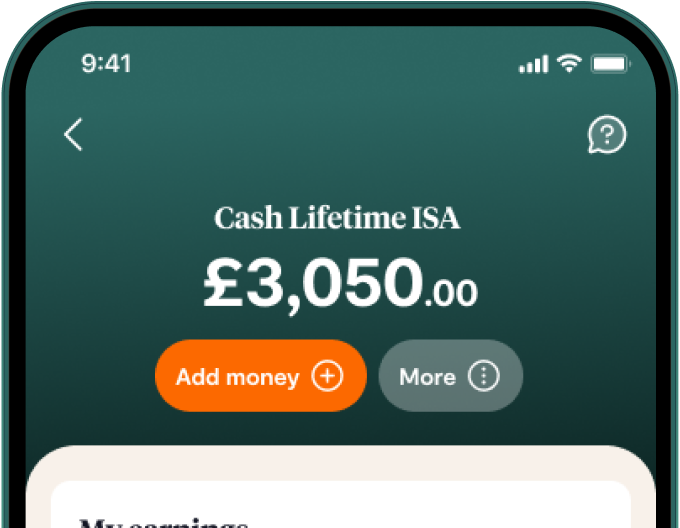The image size is (680, 528).
Task: Open the More options button
Action: 450,376
